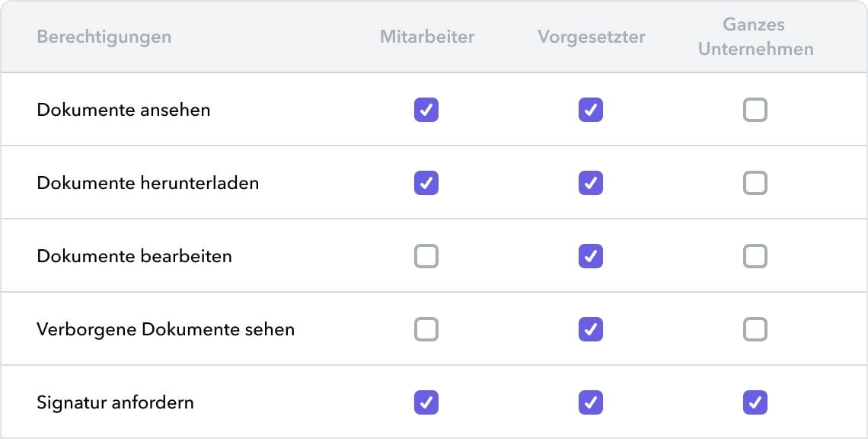This screenshot has height=439, width=868.
Task: Uncheck Vorgesetzter for Dokumente ansehen
Action: pyautogui.click(x=591, y=110)
